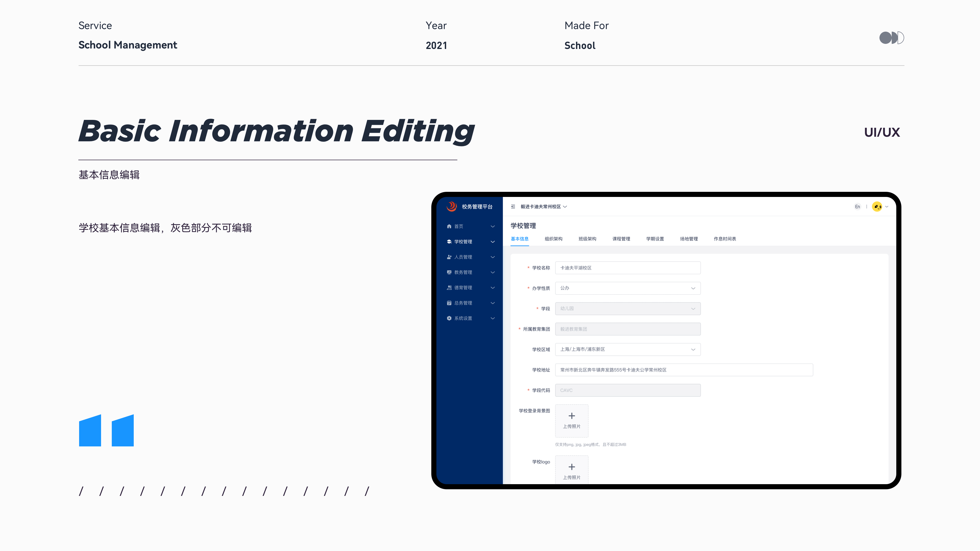Screen dimensions: 980x551
Task: Switch to the 基本信息 tab
Action: 520,239
